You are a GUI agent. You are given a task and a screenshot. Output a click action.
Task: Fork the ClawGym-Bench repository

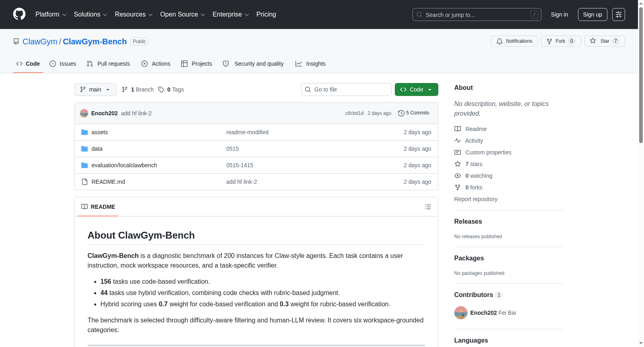pyautogui.click(x=561, y=41)
